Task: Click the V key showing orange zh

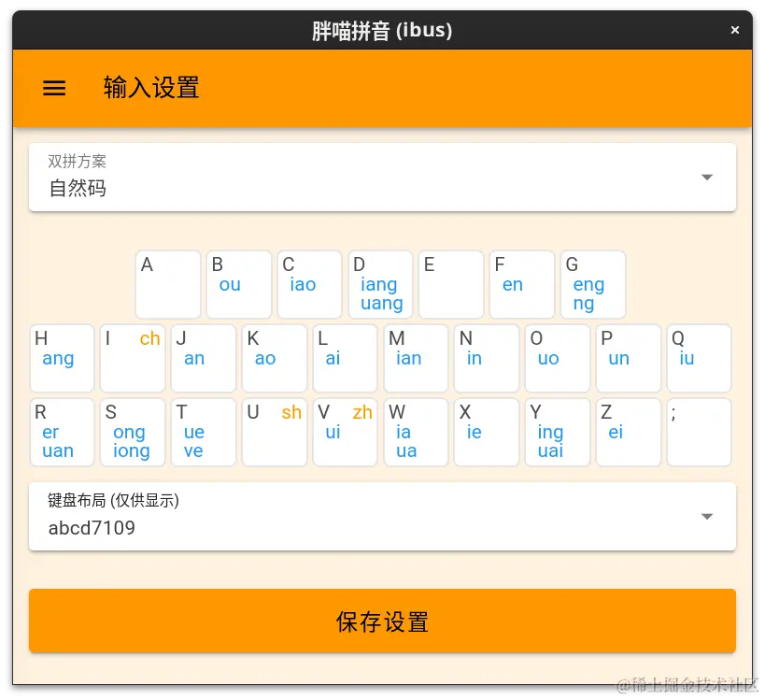Action: tap(345, 432)
